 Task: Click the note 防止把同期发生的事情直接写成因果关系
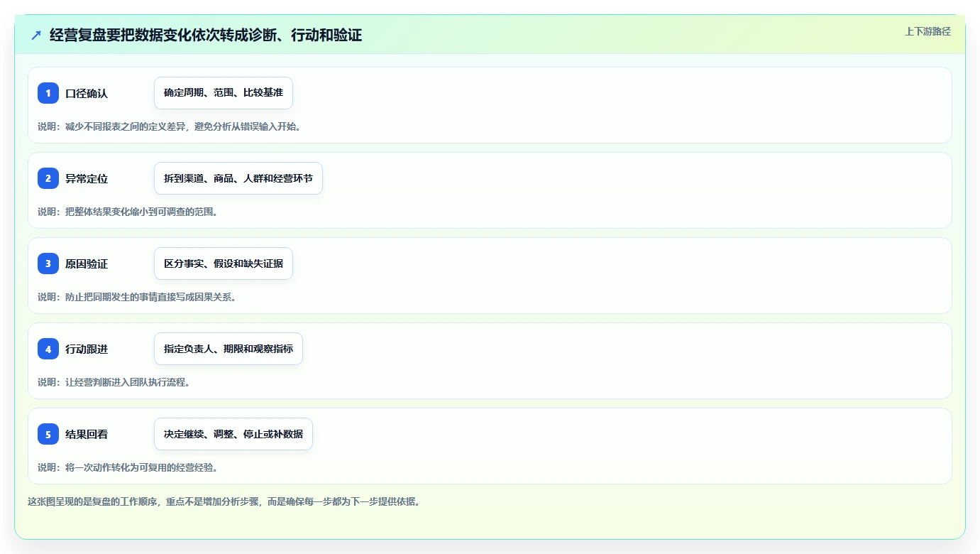pos(137,297)
